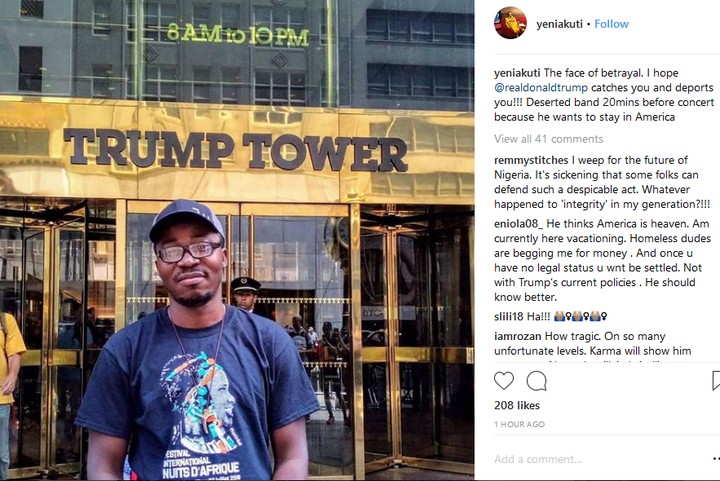720x481 pixels.
Task: Follow the yeniakuti account
Action: (611, 24)
